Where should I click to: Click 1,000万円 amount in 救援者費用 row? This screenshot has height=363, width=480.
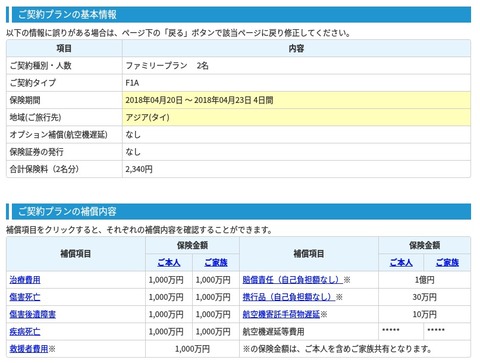[x=192, y=349]
